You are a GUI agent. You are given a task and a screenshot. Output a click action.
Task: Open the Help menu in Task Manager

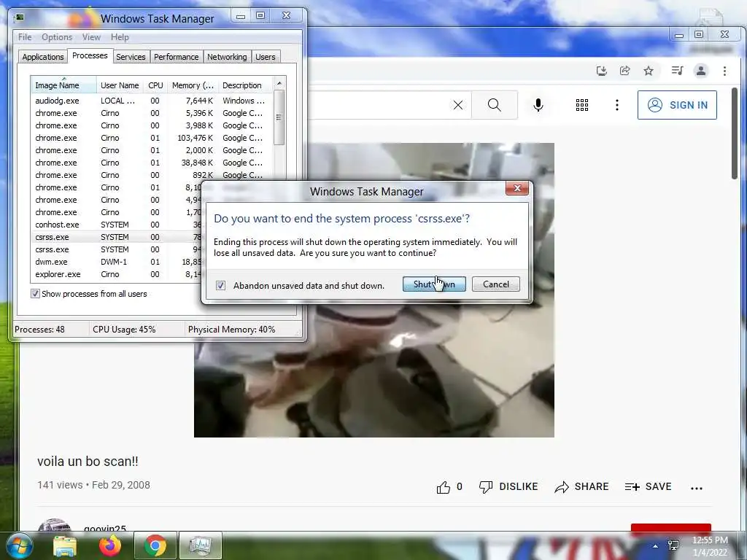(120, 37)
